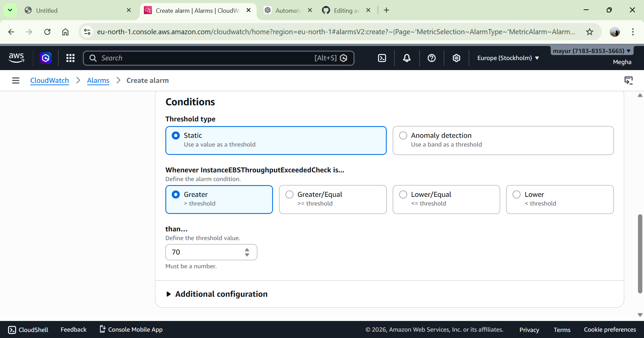Open AWS console settings gear
Image resolution: width=644 pixels, height=338 pixels.
pyautogui.click(x=456, y=58)
